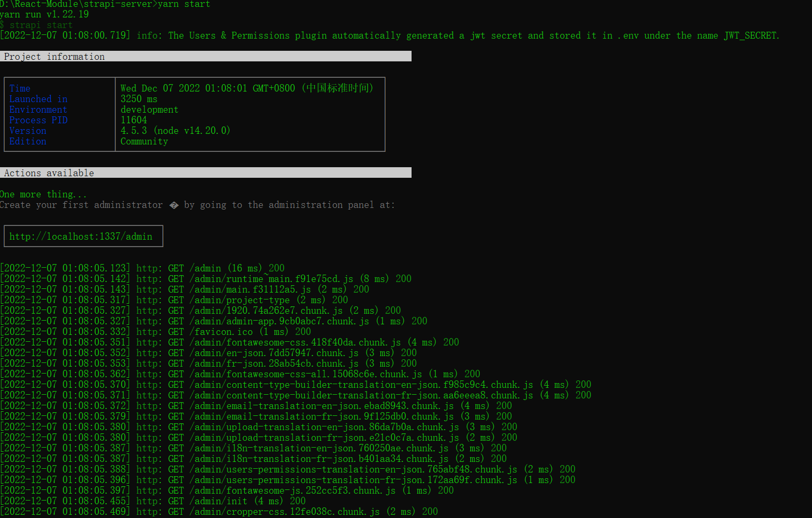
Task: Click the 1920.74a262e7.chunk.js log line
Action: pyautogui.click(x=200, y=311)
